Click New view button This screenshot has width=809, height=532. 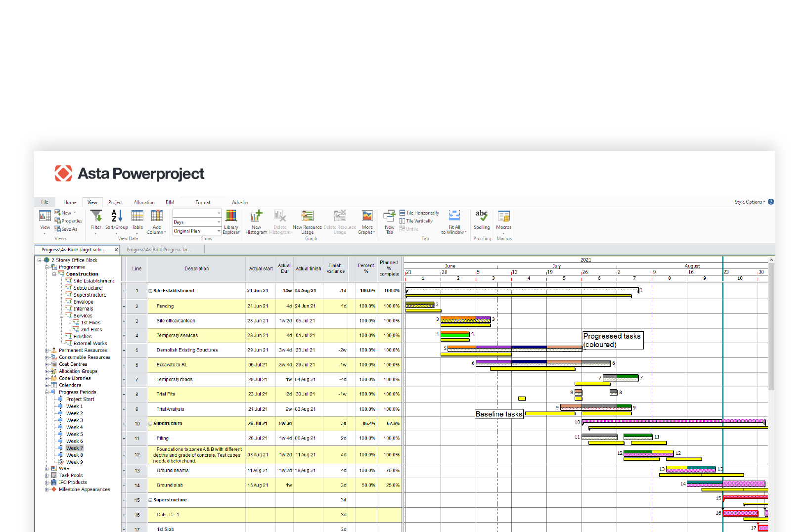(65, 213)
